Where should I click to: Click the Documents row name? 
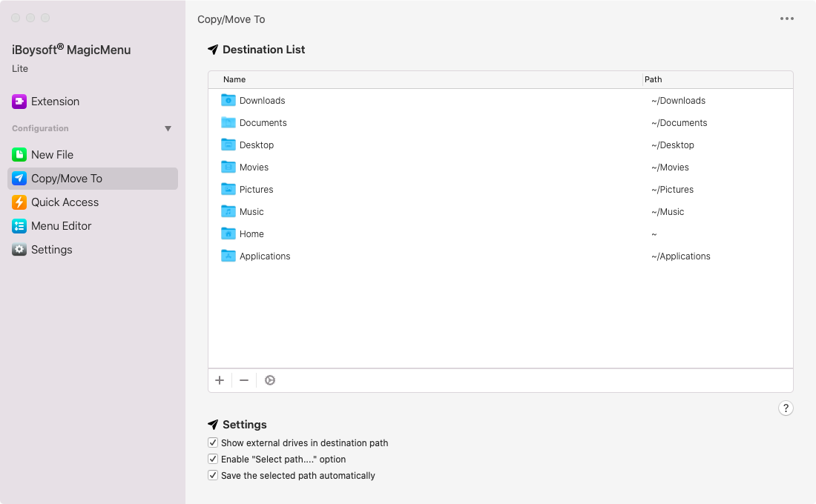pyautogui.click(x=263, y=123)
